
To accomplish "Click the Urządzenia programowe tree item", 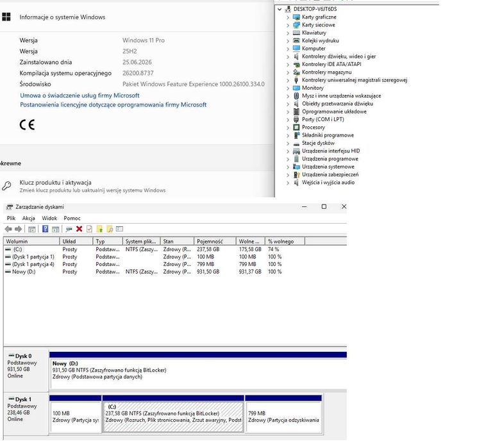I will 330,159.
